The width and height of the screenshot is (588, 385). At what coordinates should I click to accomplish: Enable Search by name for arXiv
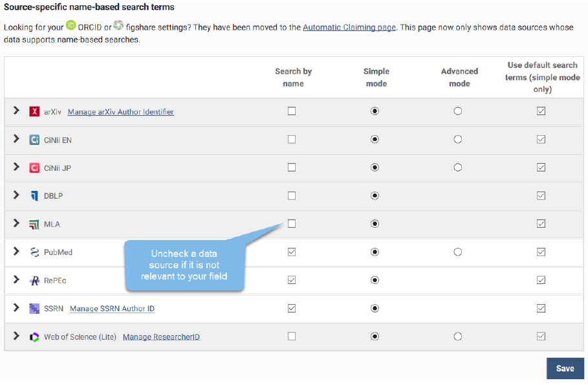(292, 111)
